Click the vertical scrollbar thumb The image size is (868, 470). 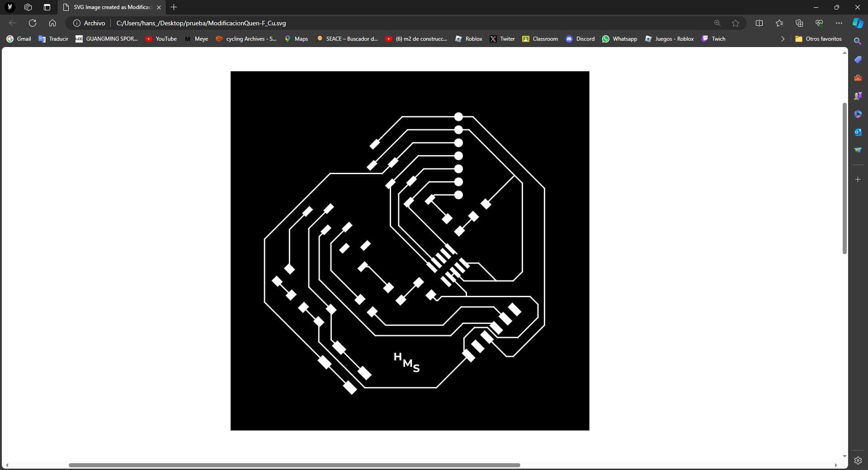pos(844,178)
